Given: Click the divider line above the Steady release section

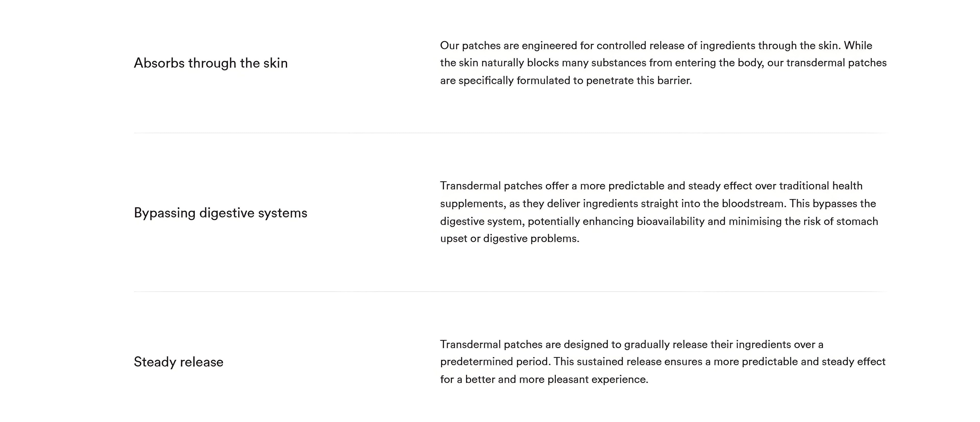Looking at the screenshot, I should coord(510,292).
